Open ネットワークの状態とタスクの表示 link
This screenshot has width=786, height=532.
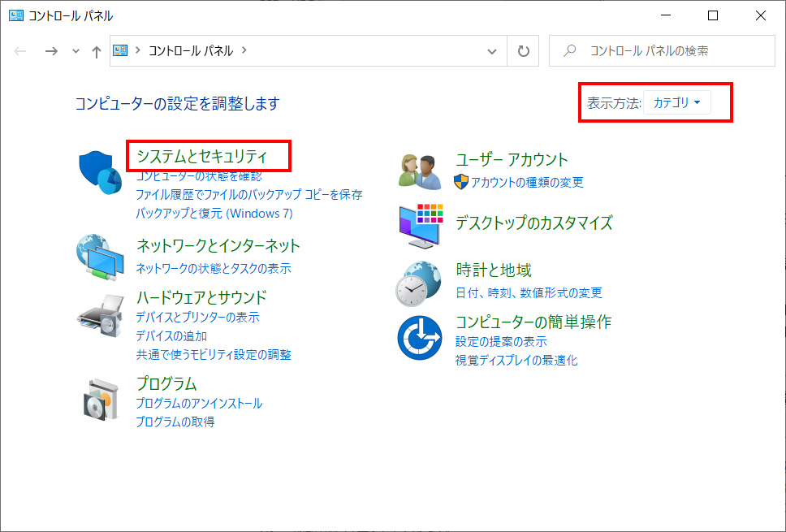(214, 268)
